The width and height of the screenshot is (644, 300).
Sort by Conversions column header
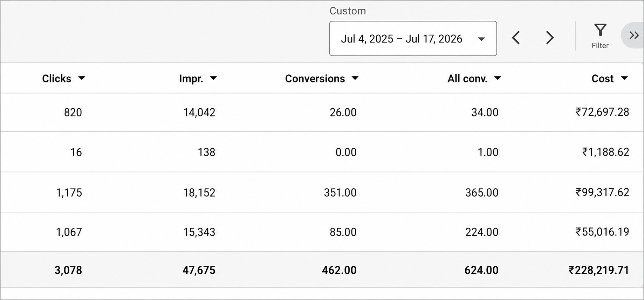click(315, 79)
